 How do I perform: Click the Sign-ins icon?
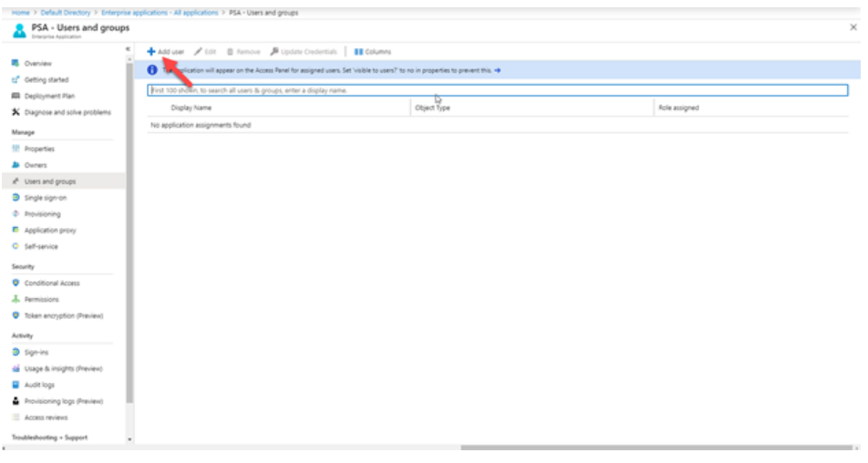[x=15, y=352]
